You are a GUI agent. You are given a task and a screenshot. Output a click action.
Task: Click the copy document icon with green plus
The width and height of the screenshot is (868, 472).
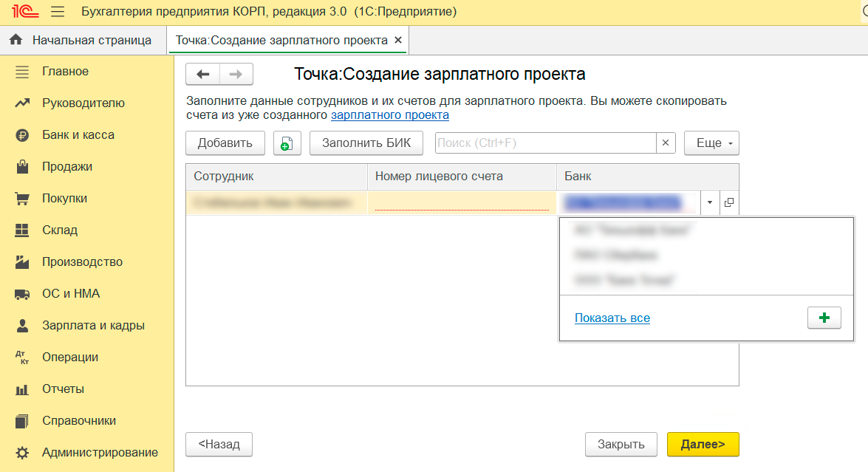287,143
